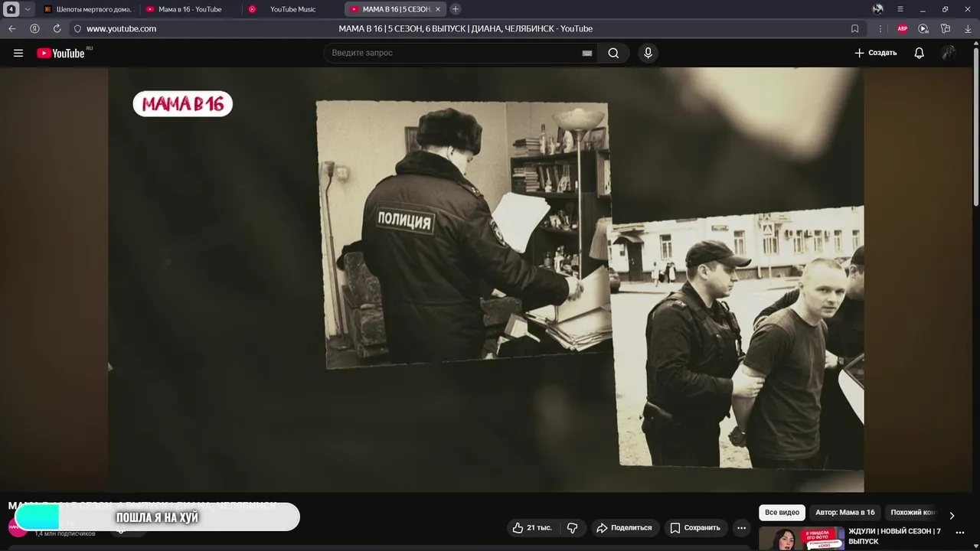
Task: Open the browser extensions panel icon
Action: (946, 28)
